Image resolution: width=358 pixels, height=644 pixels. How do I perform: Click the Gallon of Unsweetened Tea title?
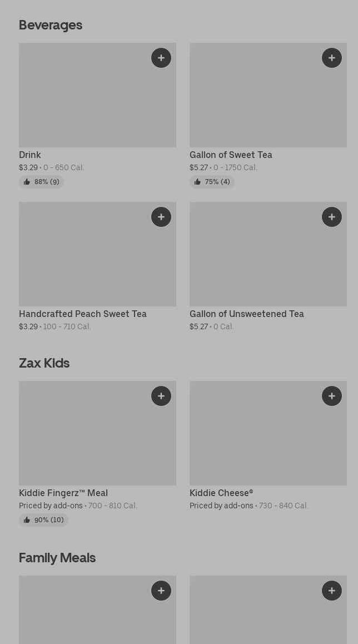(247, 314)
